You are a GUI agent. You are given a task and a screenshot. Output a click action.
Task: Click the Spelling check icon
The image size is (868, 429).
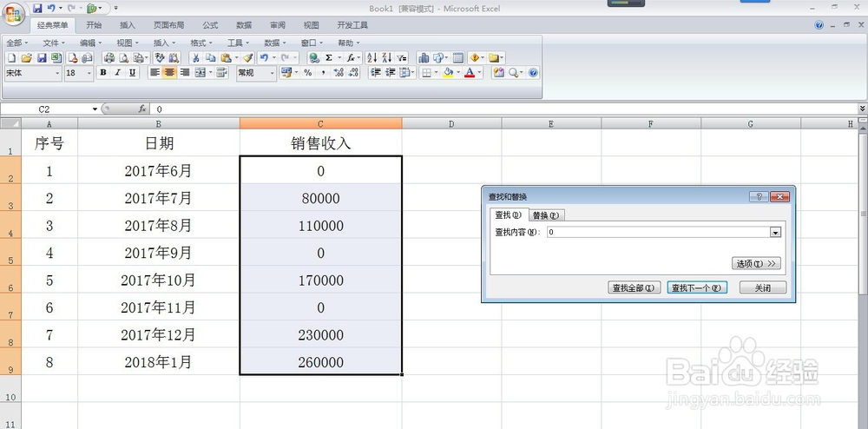tap(160, 57)
